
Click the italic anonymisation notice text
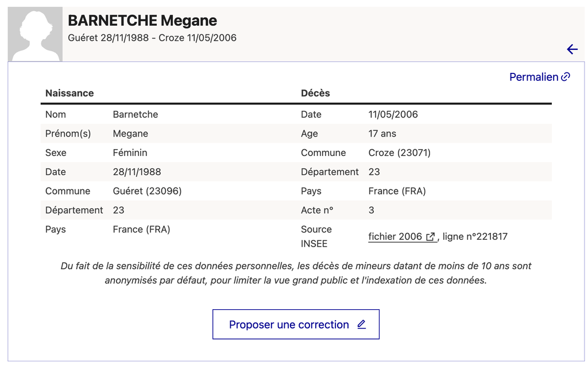pyautogui.click(x=296, y=273)
